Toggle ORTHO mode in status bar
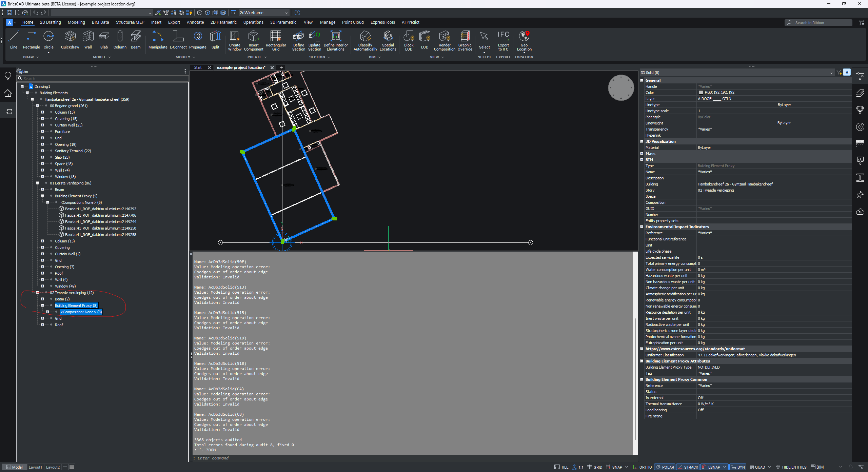 [642, 467]
